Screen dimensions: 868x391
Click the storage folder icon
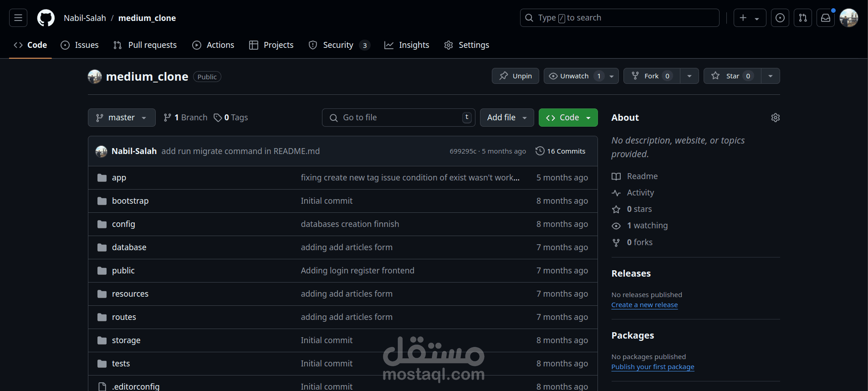click(102, 340)
